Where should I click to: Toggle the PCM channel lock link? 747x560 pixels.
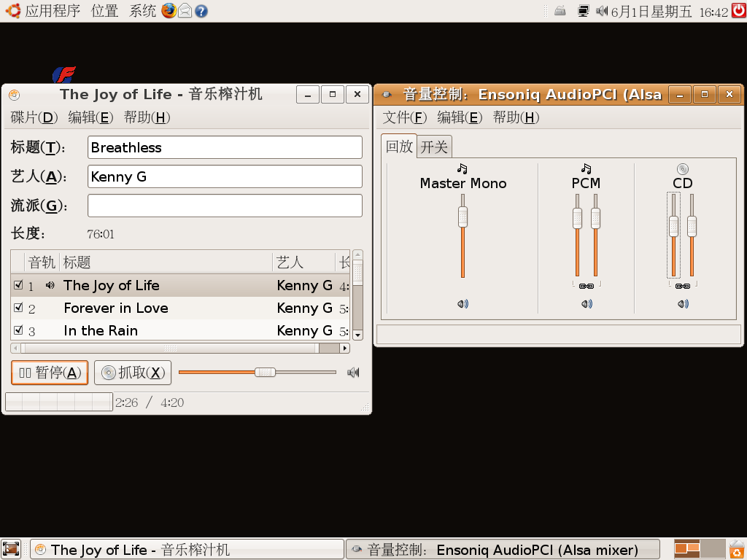click(x=587, y=286)
